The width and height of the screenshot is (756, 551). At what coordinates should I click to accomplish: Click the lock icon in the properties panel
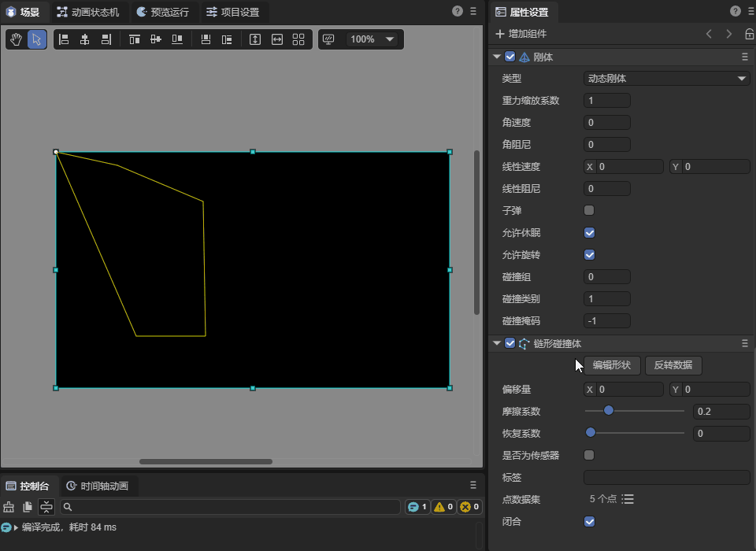coord(749,34)
